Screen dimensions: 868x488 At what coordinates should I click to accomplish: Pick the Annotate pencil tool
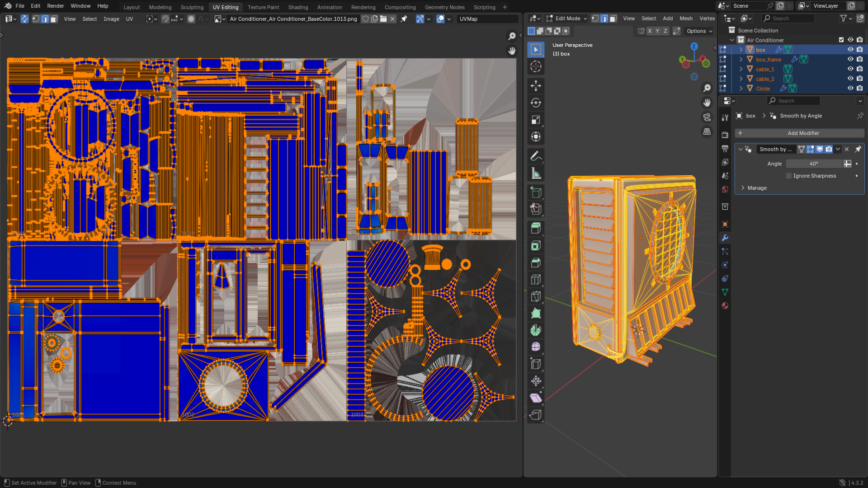point(536,156)
